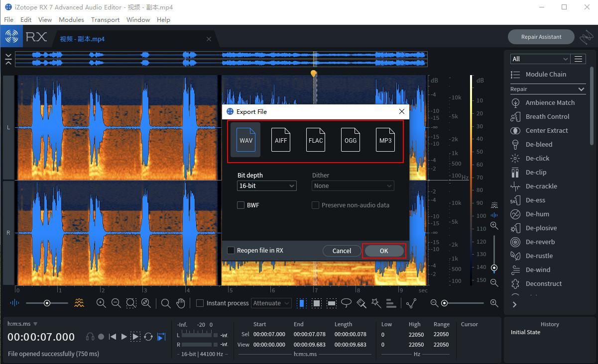Screen dimensions: 598x364
Task: Click the Find Similar Event tool
Action: tap(411, 303)
